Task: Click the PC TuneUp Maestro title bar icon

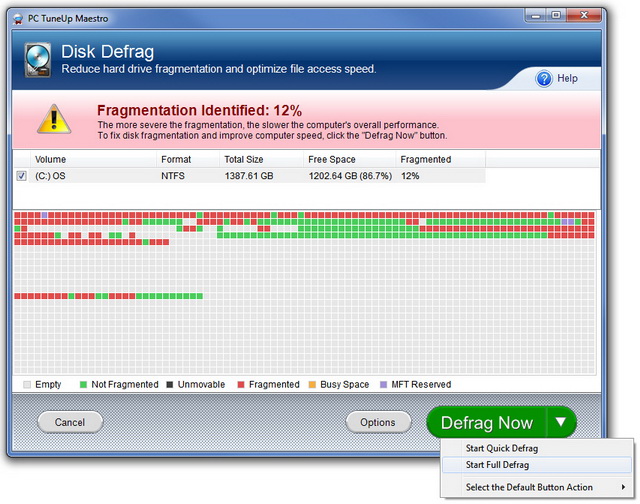Action: 18,19
